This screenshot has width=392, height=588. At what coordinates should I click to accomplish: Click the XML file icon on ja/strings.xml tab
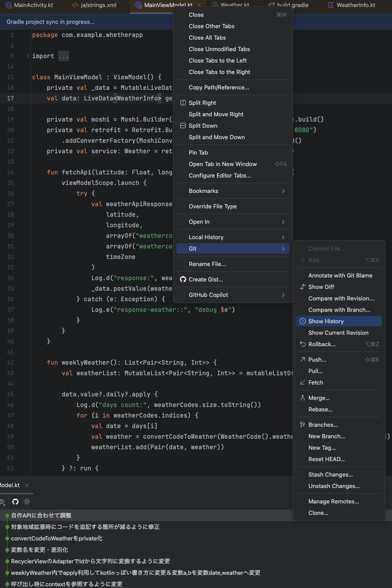[x=75, y=5]
